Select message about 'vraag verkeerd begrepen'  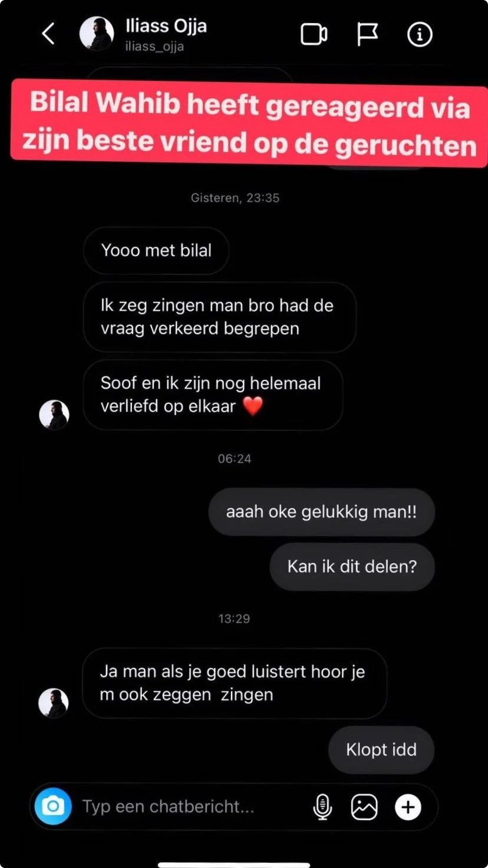219,317
